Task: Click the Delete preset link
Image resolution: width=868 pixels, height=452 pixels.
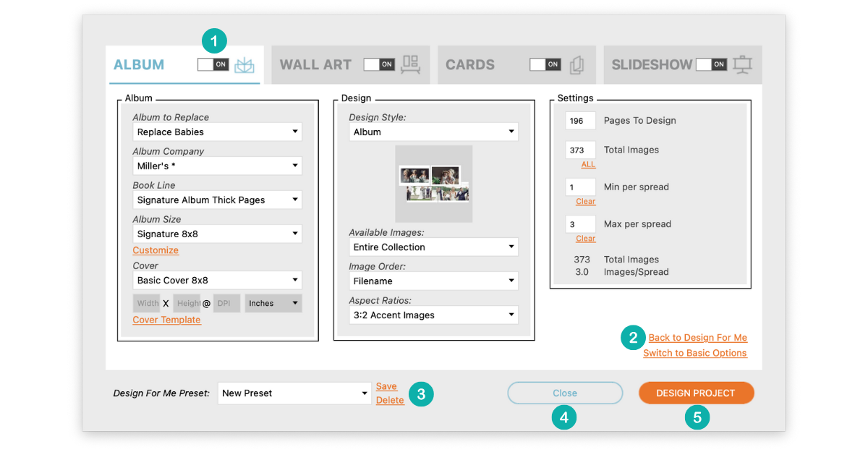Action: coord(390,400)
